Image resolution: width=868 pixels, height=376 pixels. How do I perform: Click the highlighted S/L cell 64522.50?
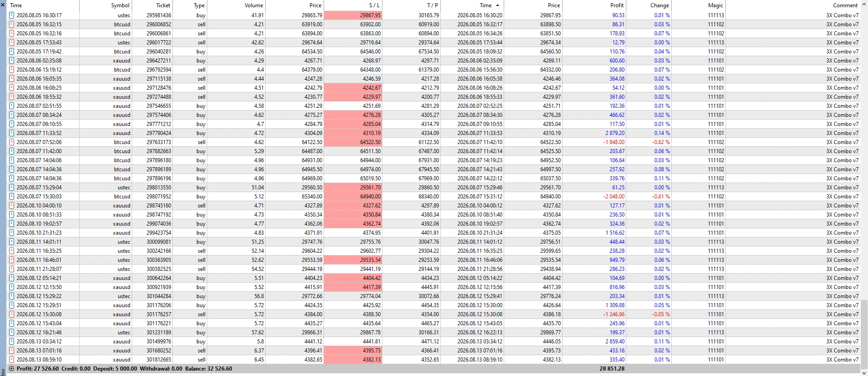[353, 142]
